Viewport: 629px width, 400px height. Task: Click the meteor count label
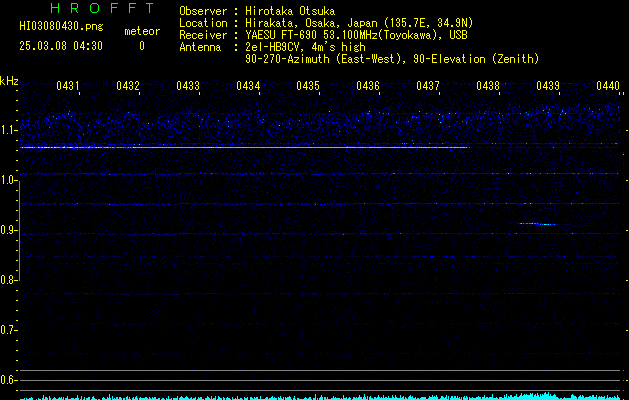click(142, 31)
